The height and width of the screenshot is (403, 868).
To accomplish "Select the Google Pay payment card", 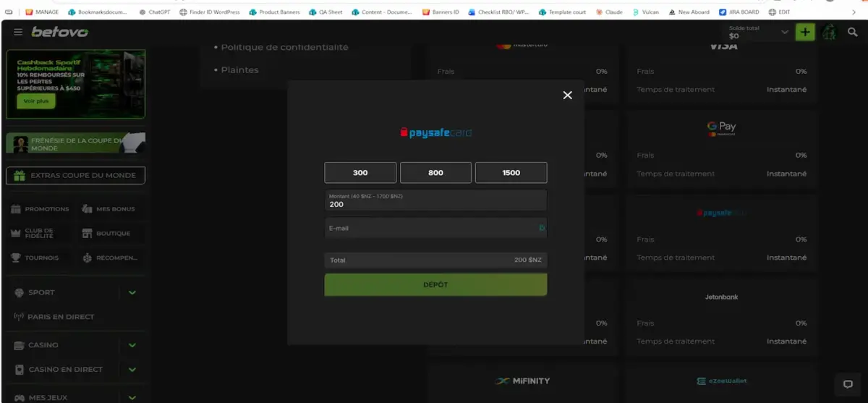I will click(721, 150).
